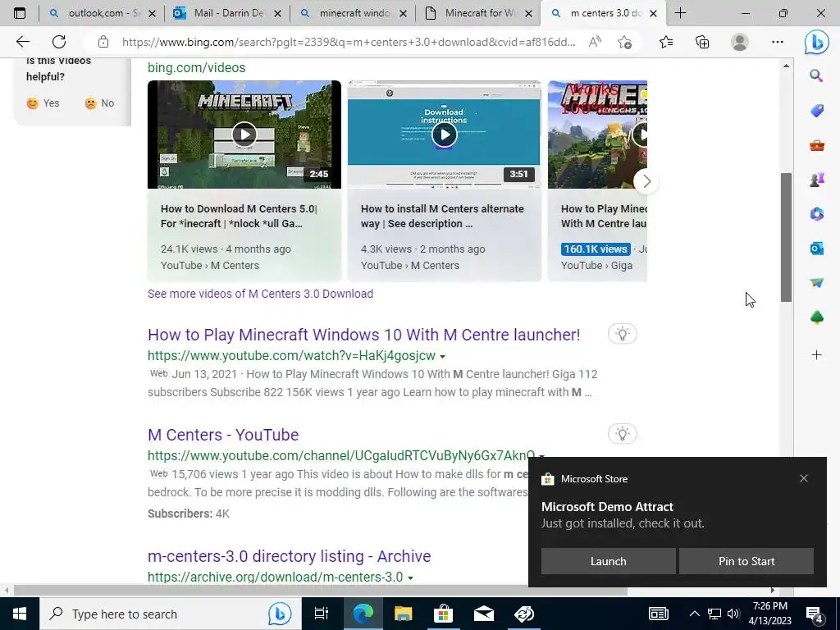
Task: Refresh the current Bing page
Action: [x=59, y=42]
